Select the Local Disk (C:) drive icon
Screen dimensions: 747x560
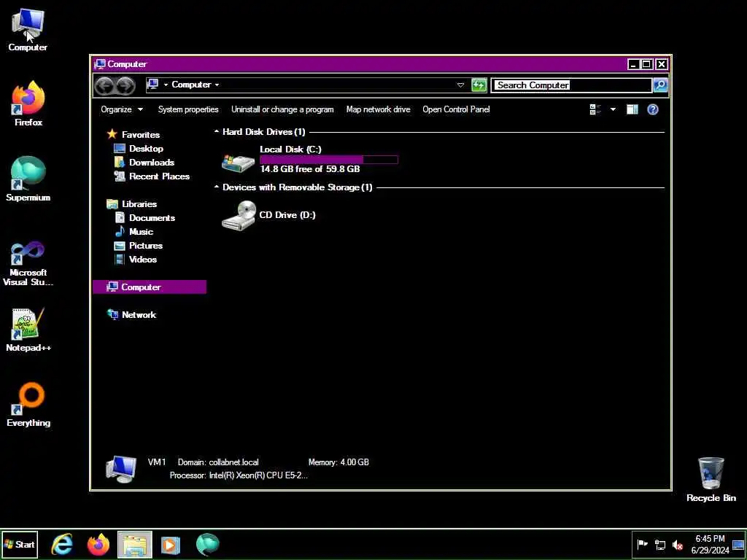pos(238,163)
